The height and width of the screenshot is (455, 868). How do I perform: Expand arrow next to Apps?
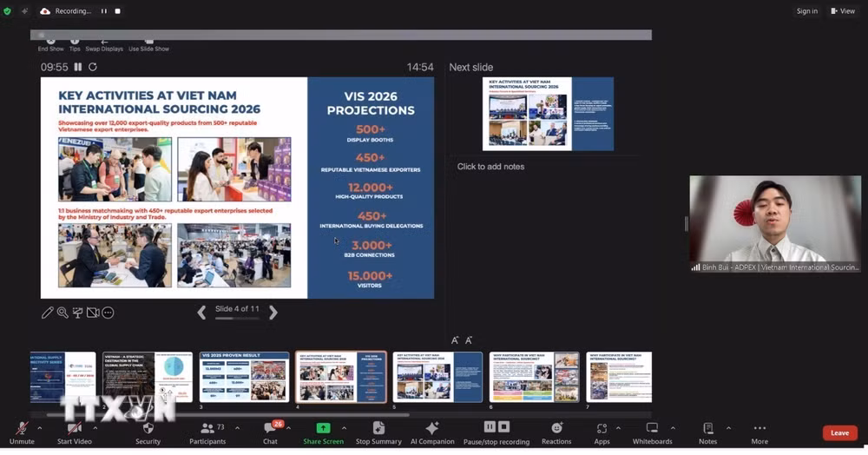(618, 428)
